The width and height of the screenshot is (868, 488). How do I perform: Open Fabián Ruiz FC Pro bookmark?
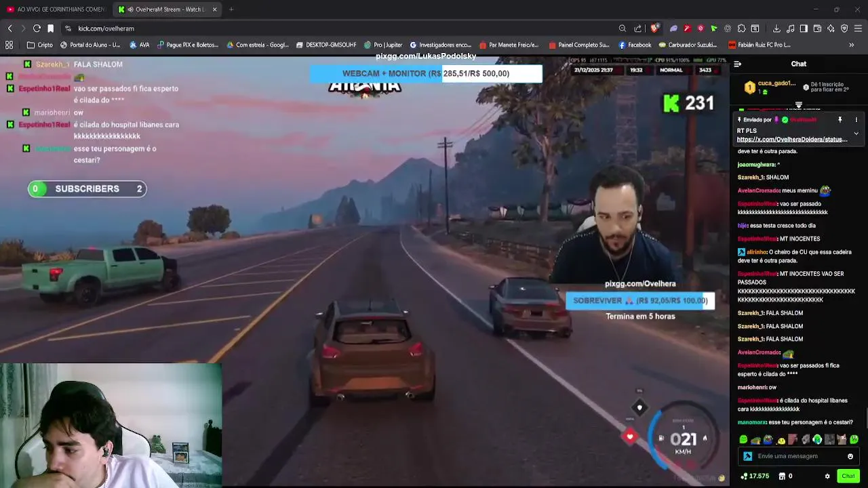pyautogui.click(x=759, y=45)
